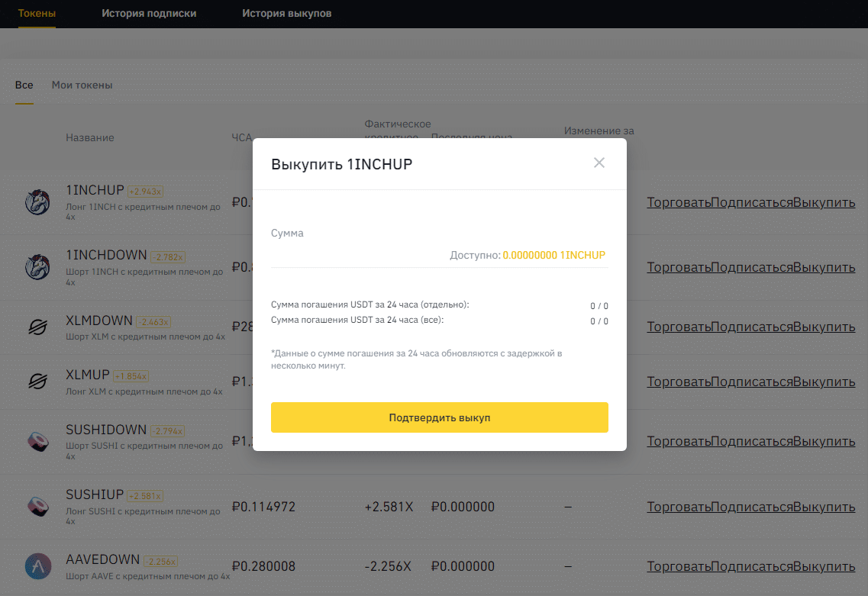This screenshot has height=596, width=868.
Task: Click Подписаться link in the XLMDOWN row
Action: (x=751, y=327)
